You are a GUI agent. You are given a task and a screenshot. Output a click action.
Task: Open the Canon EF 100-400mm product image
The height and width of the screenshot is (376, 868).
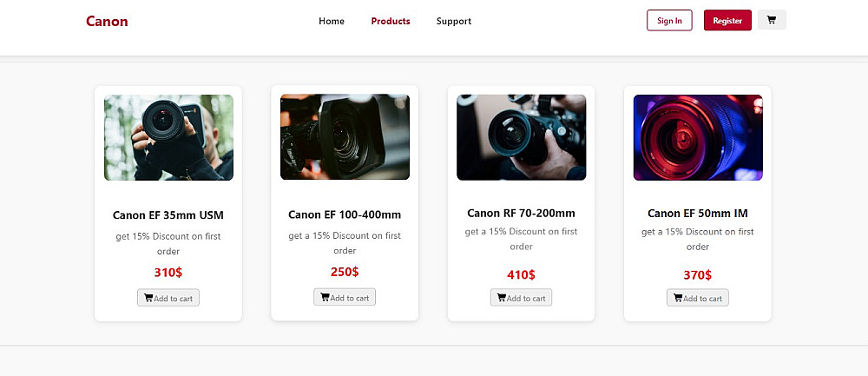(x=345, y=137)
